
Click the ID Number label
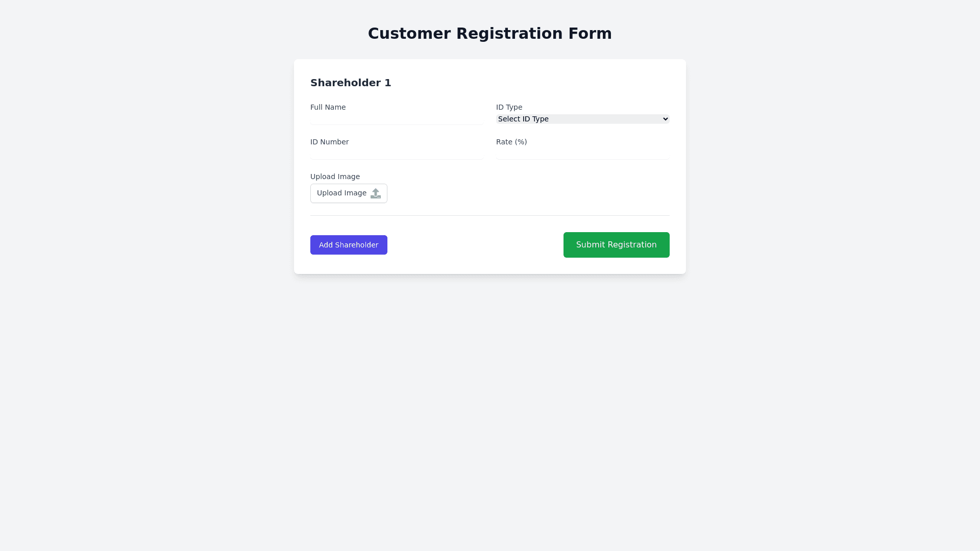[x=329, y=142]
